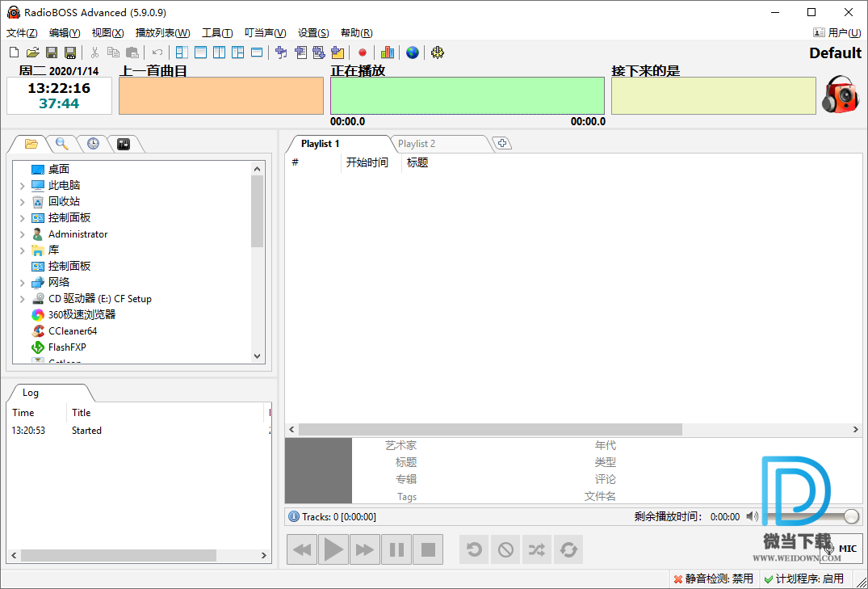
Task: Skip to the next track button
Action: coord(365,549)
